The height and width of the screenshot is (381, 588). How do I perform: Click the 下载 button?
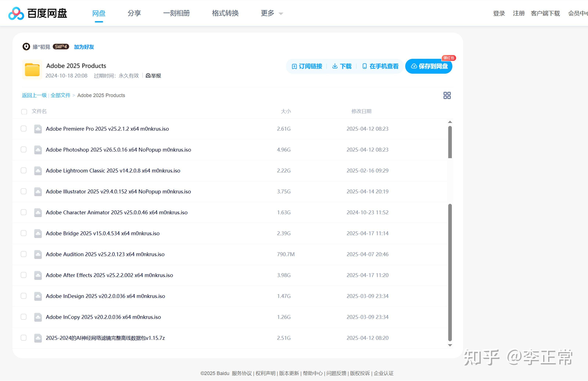(x=342, y=66)
